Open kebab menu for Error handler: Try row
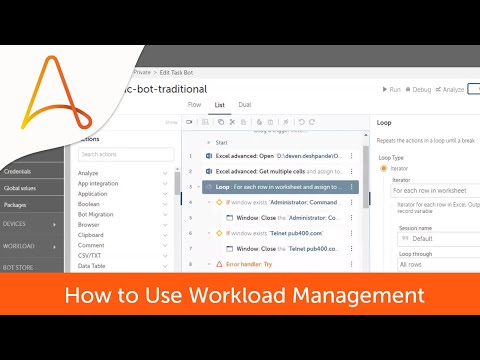Image resolution: width=480 pixels, height=360 pixels. [x=351, y=264]
